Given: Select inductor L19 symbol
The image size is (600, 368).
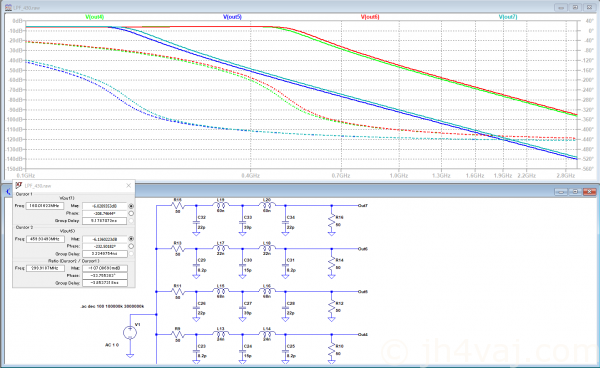Looking at the screenshot, I should pyautogui.click(x=221, y=205).
